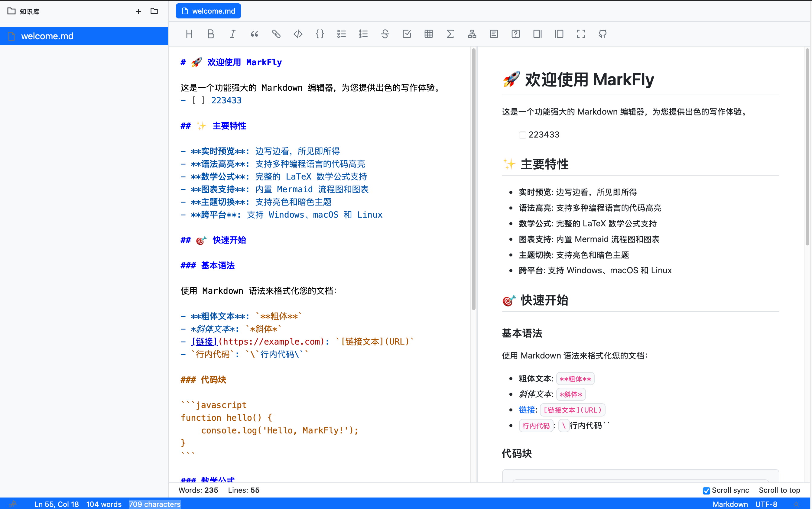The image size is (812, 509).
Task: Switch to the welcome.md tab
Action: [208, 11]
